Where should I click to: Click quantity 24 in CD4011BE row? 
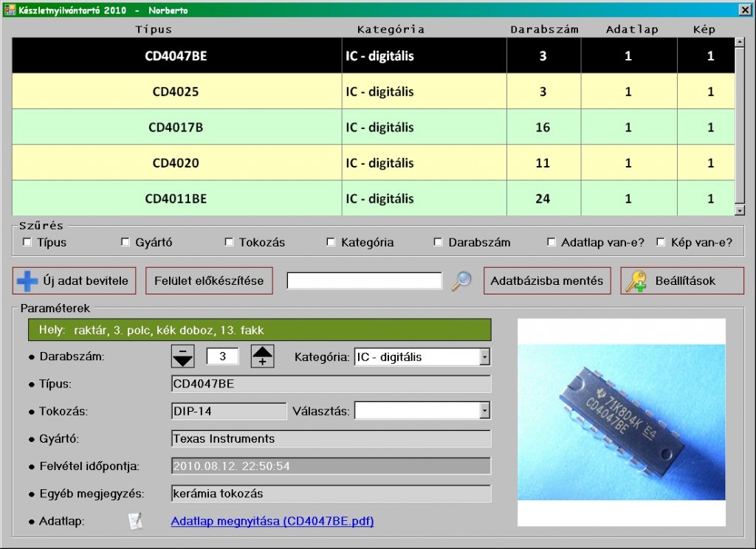tap(543, 198)
